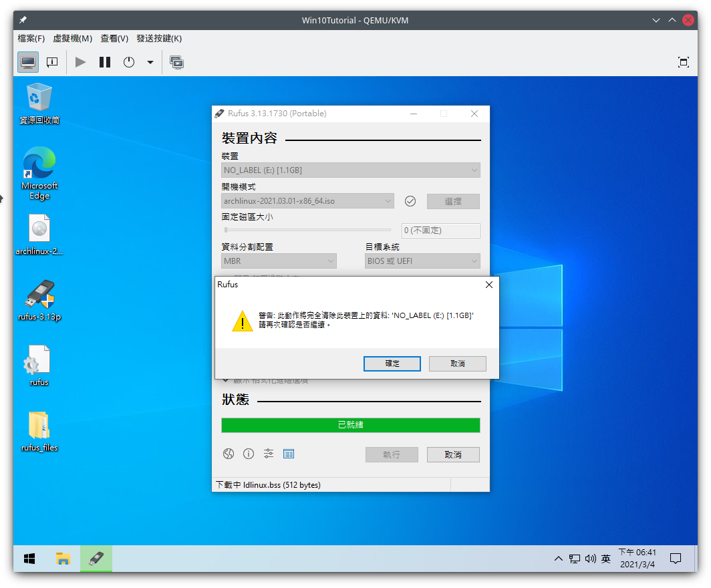Image resolution: width=711 pixels, height=588 pixels.
Task: Open the VM snapshots manager
Action: click(176, 62)
